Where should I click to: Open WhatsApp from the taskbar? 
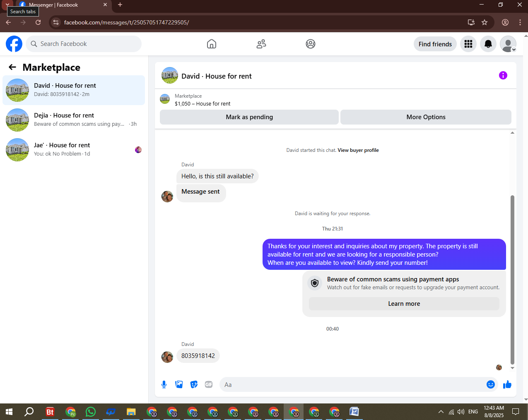pos(91,412)
